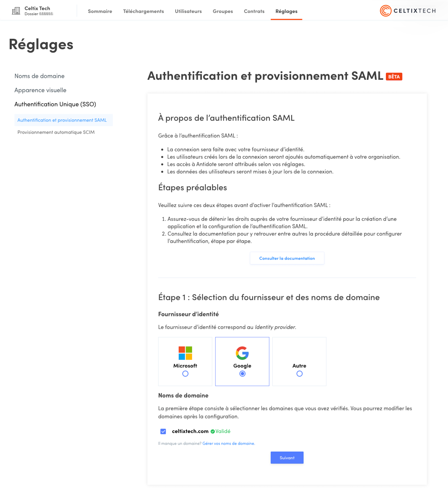
Task: Select the Autre radio button
Action: (x=299, y=374)
